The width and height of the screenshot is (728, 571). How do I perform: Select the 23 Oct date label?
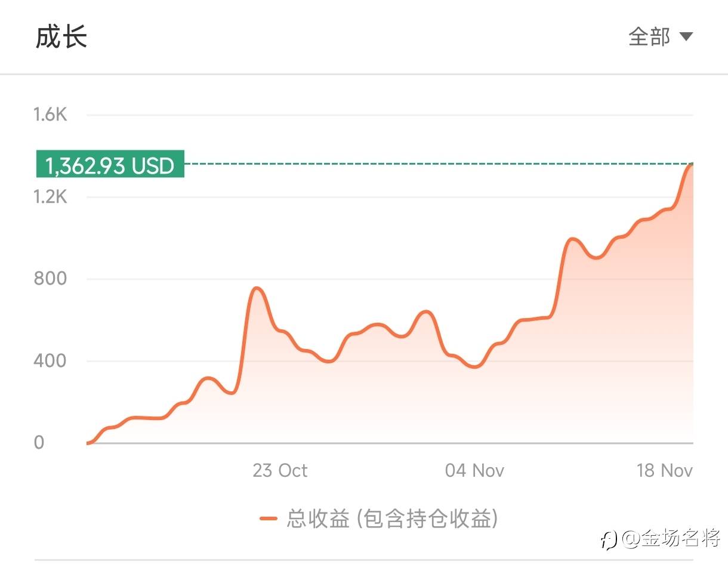coord(280,470)
